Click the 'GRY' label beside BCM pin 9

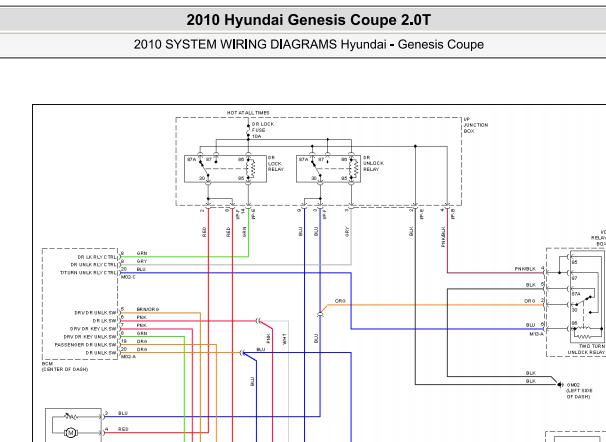click(142, 261)
